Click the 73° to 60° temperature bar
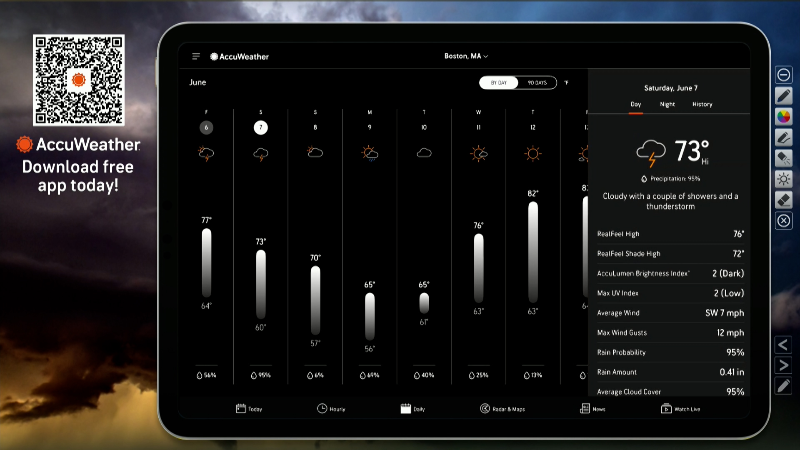The height and width of the screenshot is (450, 800). point(261,284)
